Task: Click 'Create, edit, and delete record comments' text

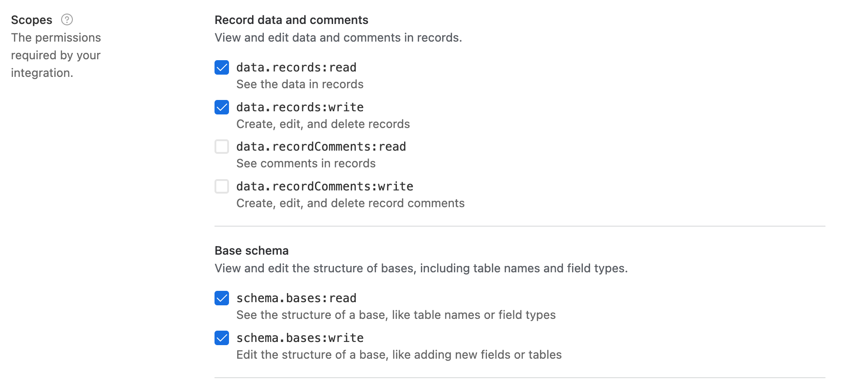Action: [351, 203]
